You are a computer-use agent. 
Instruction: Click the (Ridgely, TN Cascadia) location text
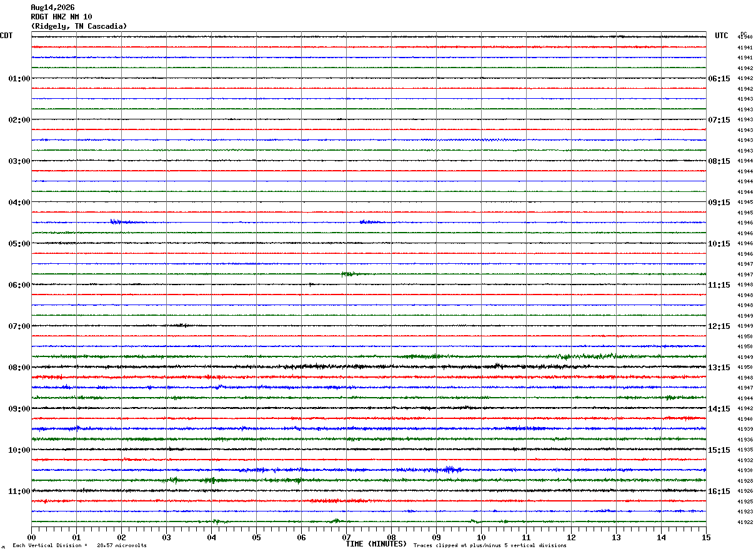(79, 26)
